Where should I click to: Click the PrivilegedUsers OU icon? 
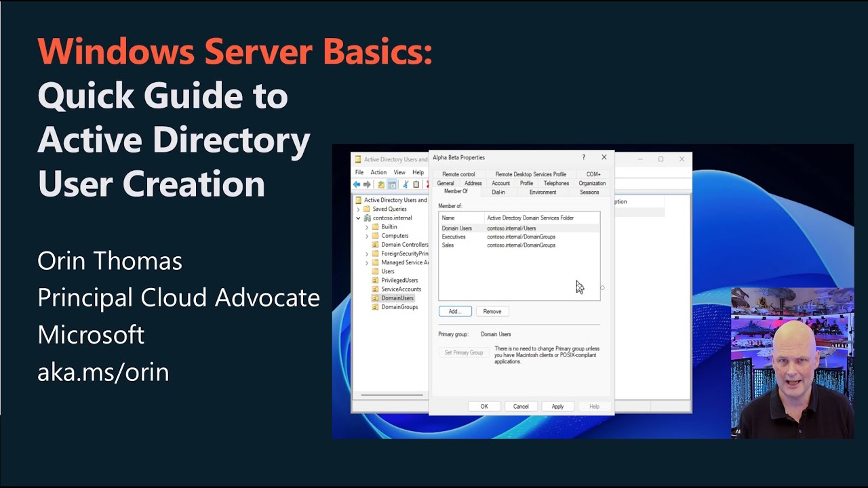coord(376,280)
